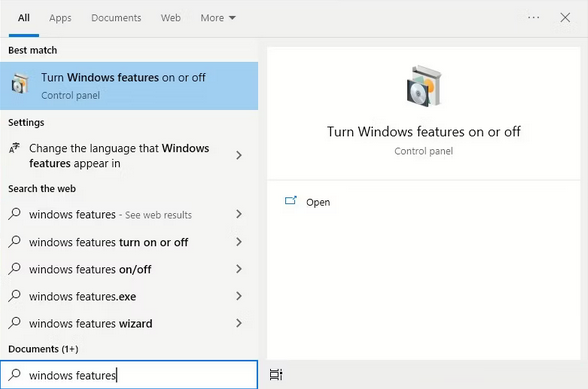Expand arrow for 'windows features - See web results'

pos(239,214)
